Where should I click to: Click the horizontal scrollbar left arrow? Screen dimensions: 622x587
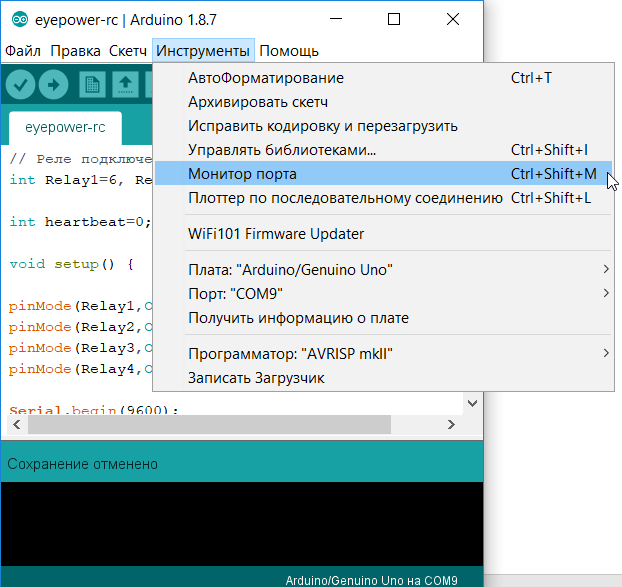[17, 425]
